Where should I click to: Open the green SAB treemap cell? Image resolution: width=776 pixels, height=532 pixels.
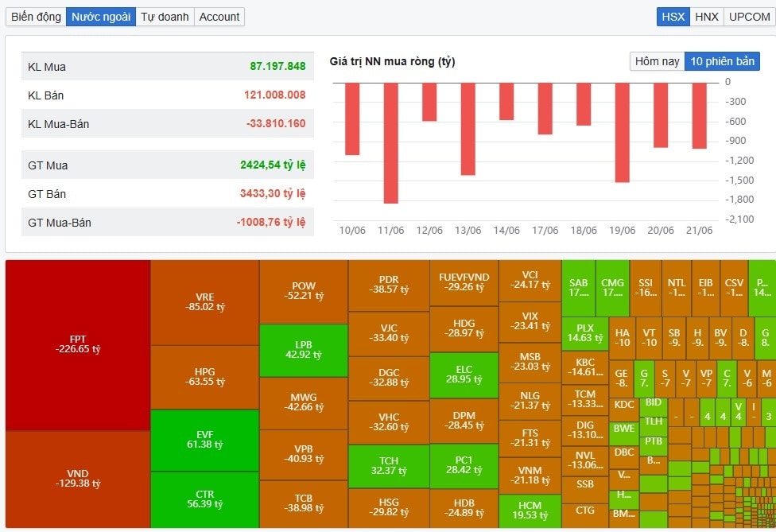[579, 288]
